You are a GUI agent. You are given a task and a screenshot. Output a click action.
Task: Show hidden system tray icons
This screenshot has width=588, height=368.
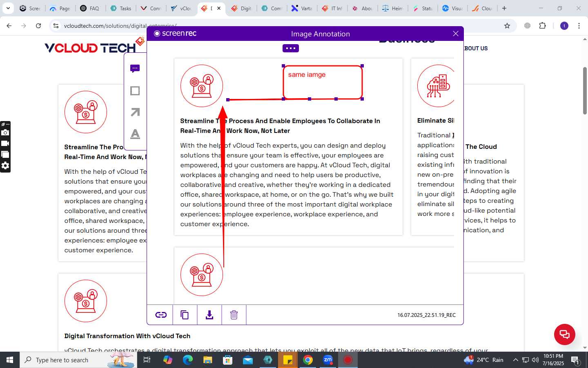515,360
